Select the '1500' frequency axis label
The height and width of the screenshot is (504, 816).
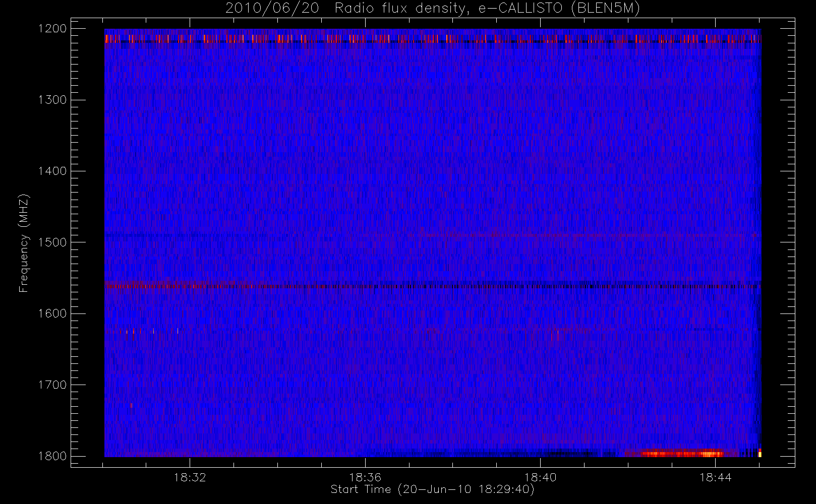tap(53, 242)
